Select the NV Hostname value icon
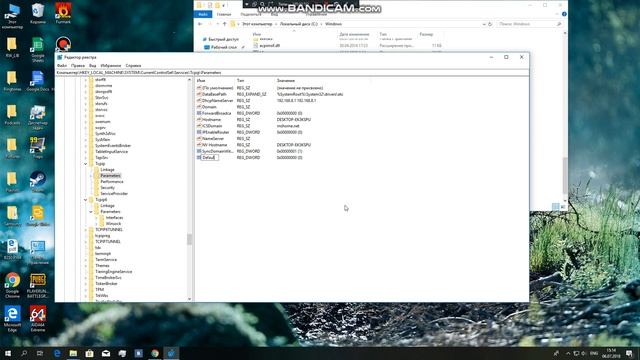Viewport: 640px width, 360px height. point(199,145)
